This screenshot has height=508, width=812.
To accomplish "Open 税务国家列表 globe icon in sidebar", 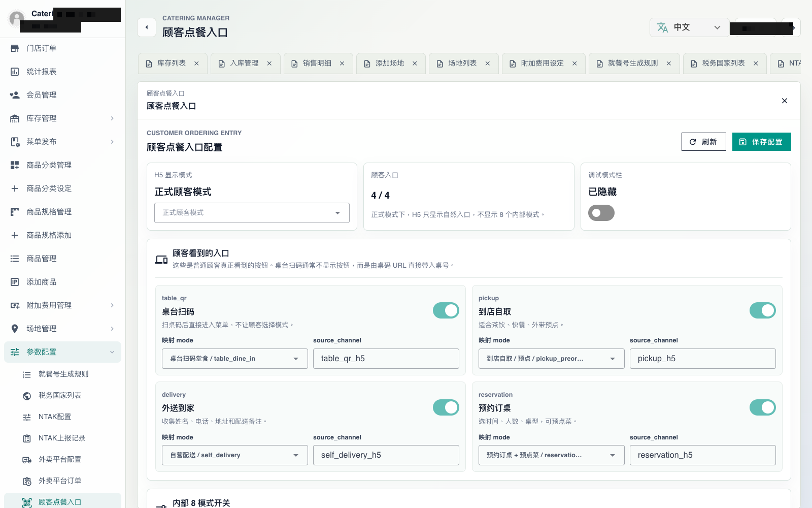I will [x=27, y=396].
